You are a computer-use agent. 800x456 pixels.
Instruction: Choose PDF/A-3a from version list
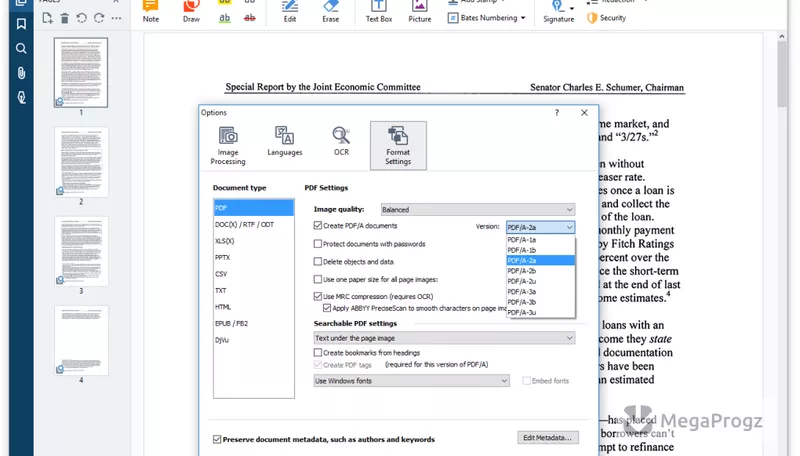coord(540,292)
